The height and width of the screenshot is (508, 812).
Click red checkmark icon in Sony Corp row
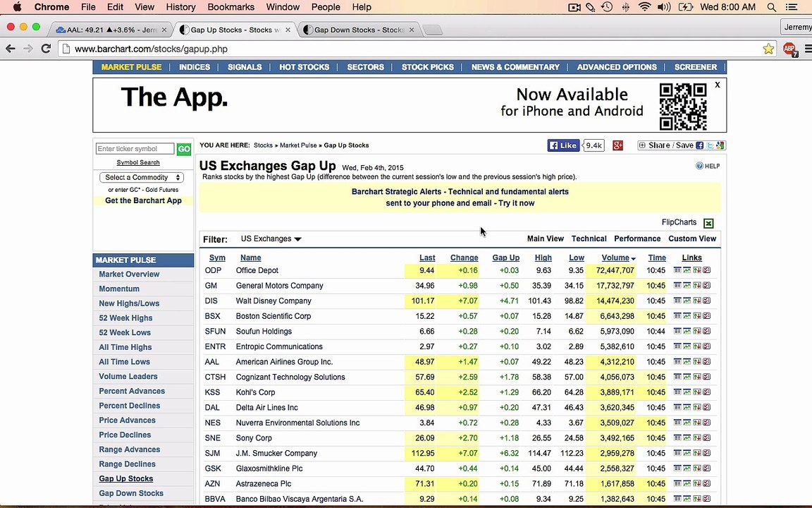[x=707, y=437]
